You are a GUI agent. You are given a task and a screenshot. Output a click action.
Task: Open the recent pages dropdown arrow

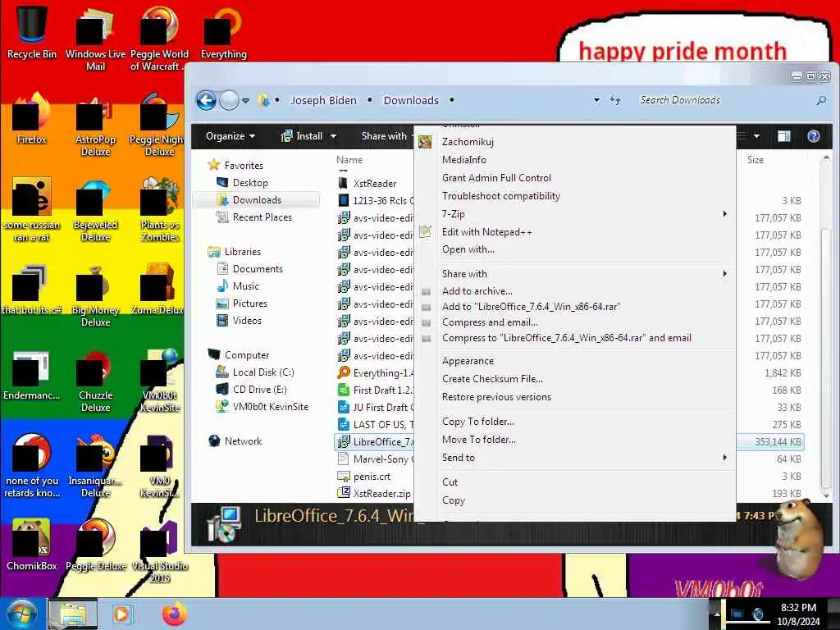click(x=245, y=100)
